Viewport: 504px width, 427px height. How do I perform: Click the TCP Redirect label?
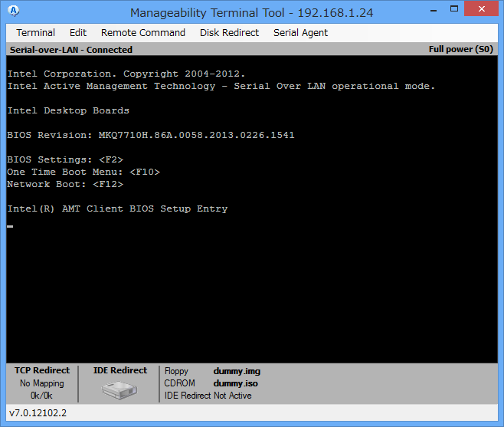click(42, 370)
